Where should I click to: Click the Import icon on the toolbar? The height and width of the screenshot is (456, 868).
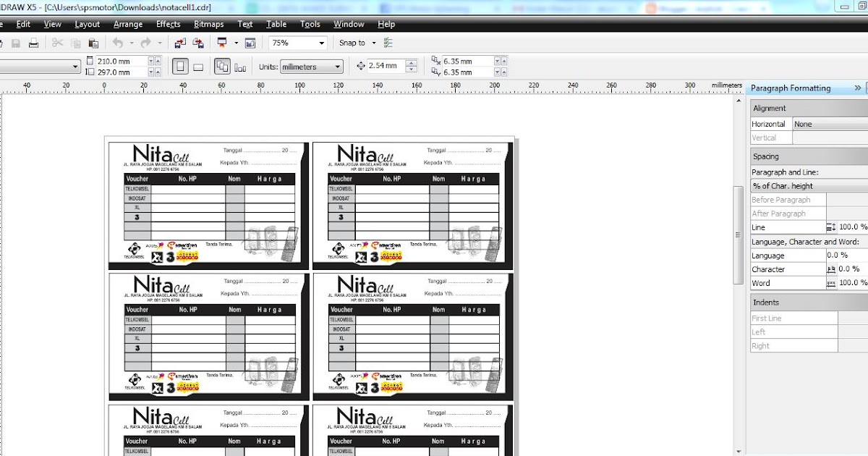pos(179,43)
